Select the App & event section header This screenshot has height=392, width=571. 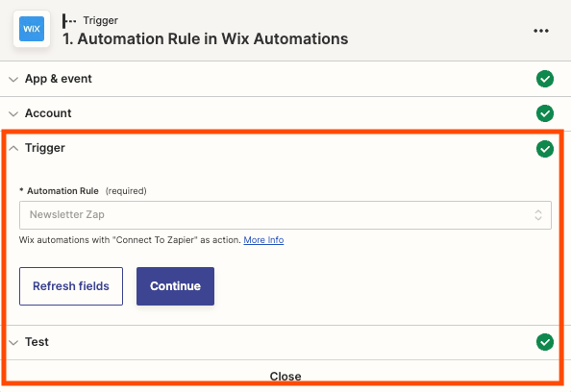285,79
